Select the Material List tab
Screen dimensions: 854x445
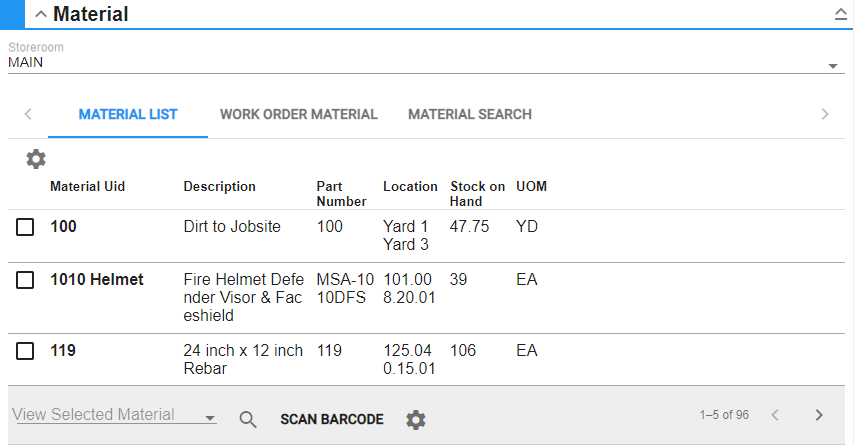click(128, 114)
